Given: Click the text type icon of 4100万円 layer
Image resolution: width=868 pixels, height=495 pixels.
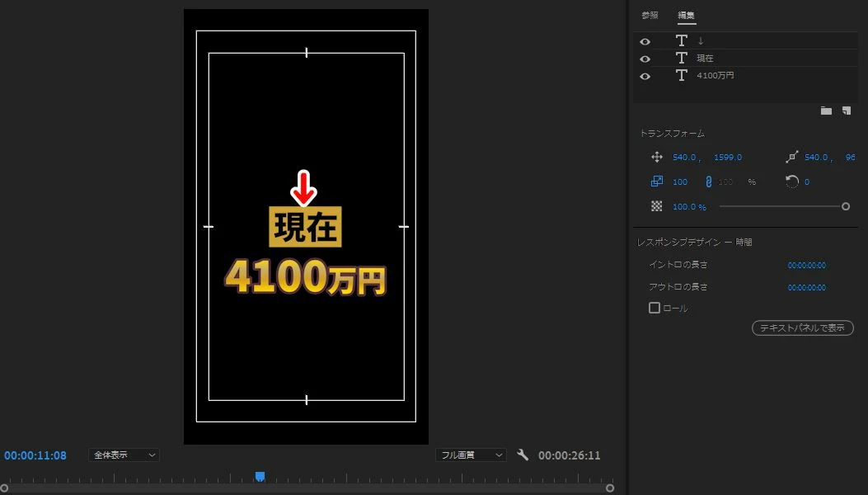Looking at the screenshot, I should click(682, 75).
